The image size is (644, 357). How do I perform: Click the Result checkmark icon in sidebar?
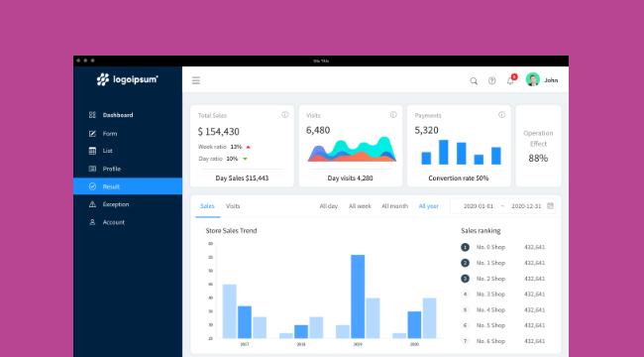coord(92,186)
